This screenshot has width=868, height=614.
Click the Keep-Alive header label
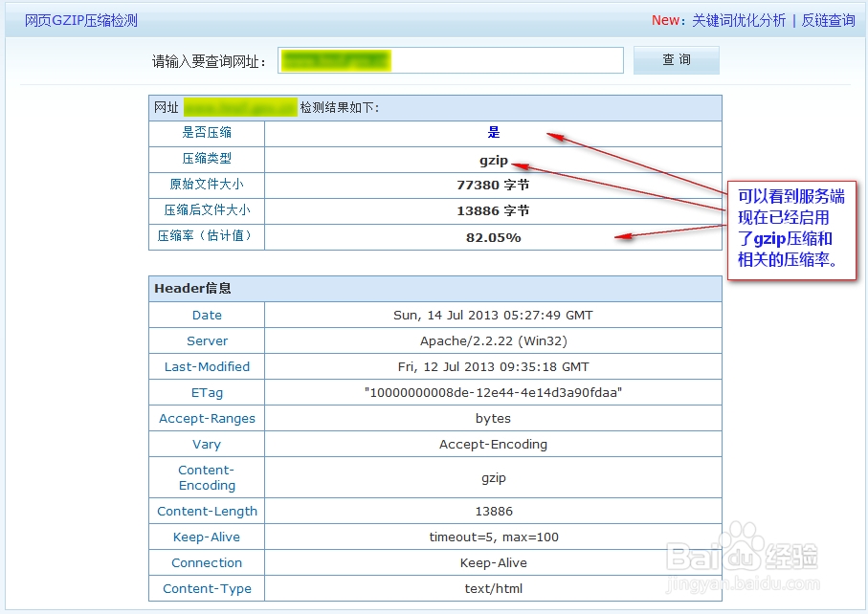coord(207,537)
